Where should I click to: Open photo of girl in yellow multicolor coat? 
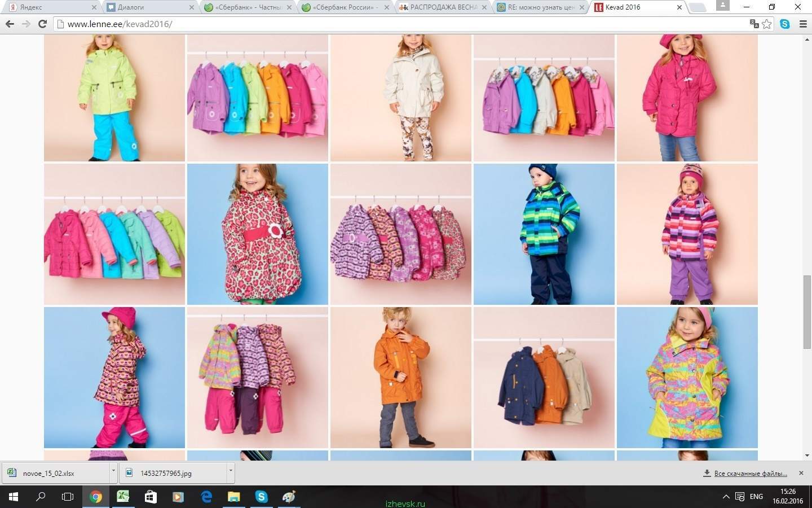(x=687, y=378)
